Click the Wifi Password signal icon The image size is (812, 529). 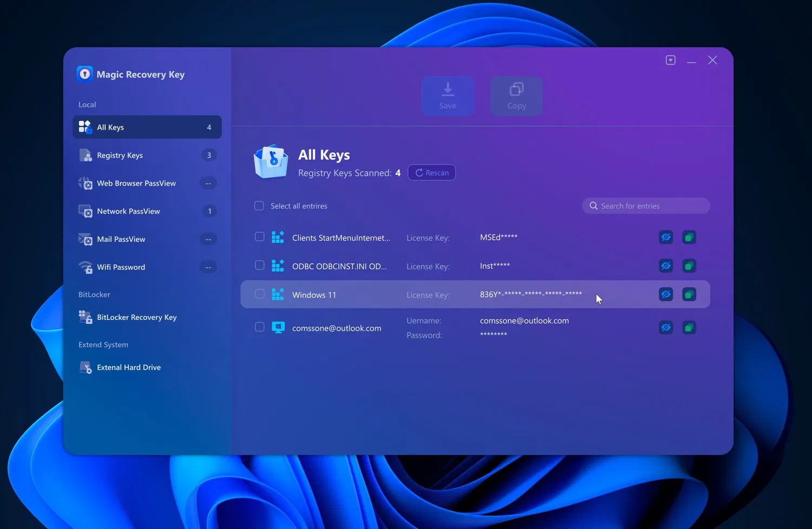click(x=85, y=267)
